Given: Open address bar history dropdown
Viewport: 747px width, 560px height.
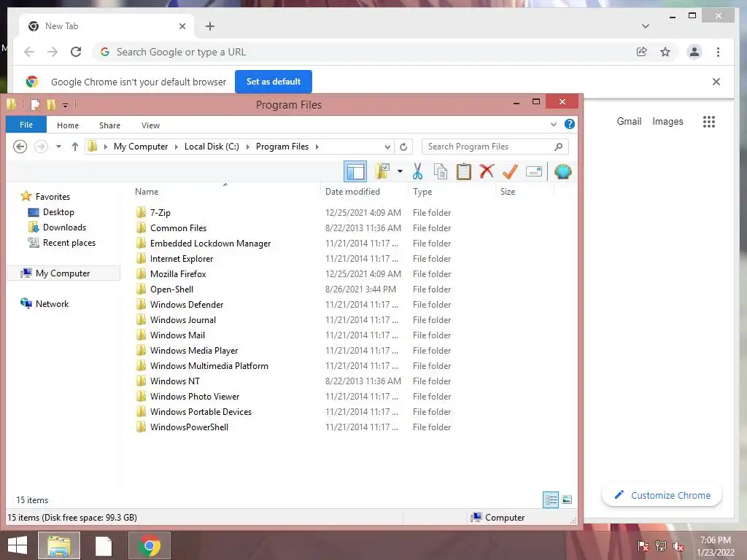Looking at the screenshot, I should (x=387, y=147).
